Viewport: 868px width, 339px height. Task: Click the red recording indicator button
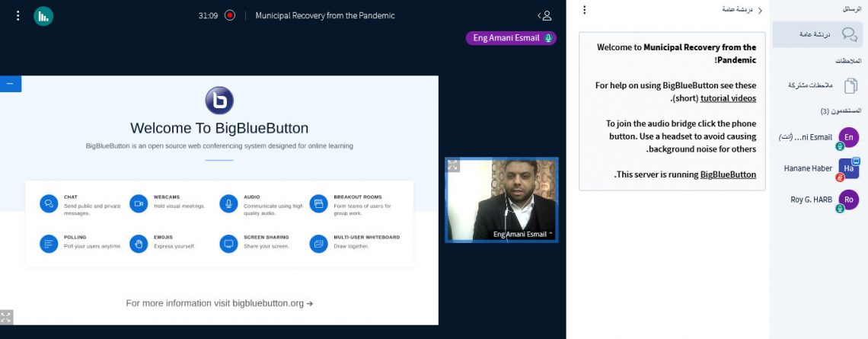230,15
